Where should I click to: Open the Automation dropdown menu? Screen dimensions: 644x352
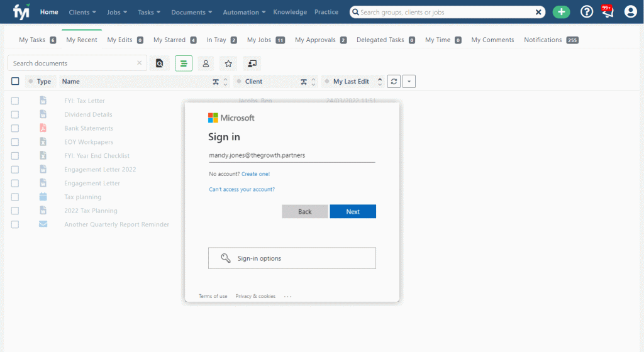click(244, 13)
